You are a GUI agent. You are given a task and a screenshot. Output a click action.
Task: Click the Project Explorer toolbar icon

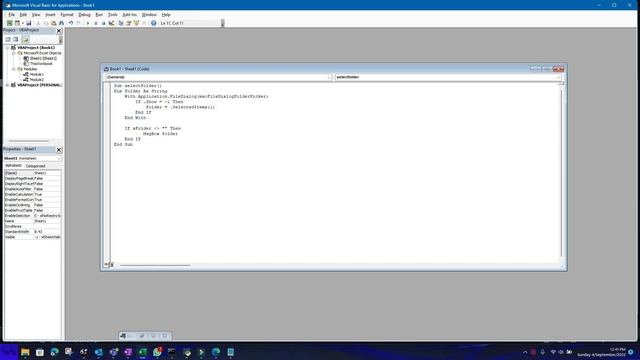click(121, 23)
